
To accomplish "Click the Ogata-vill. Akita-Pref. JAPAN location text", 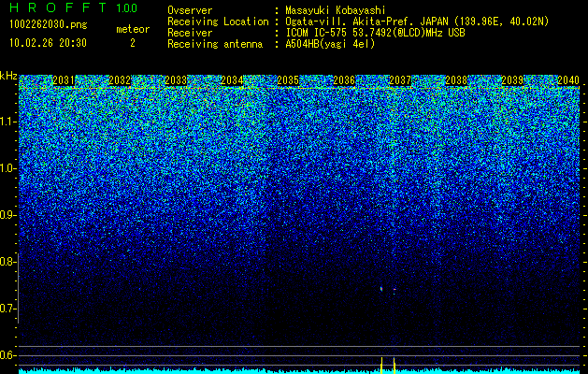I will point(417,22).
